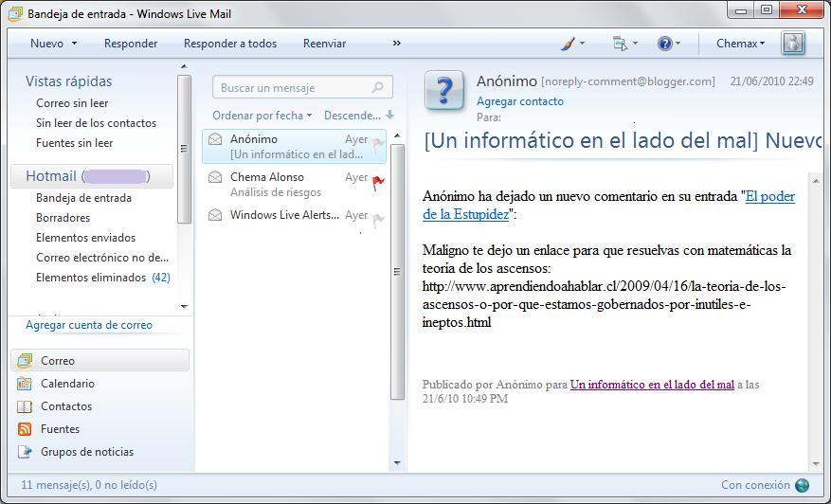Screen dimensions: 831x504
Task: Toggle flag on Anónimo message
Action: 378,144
